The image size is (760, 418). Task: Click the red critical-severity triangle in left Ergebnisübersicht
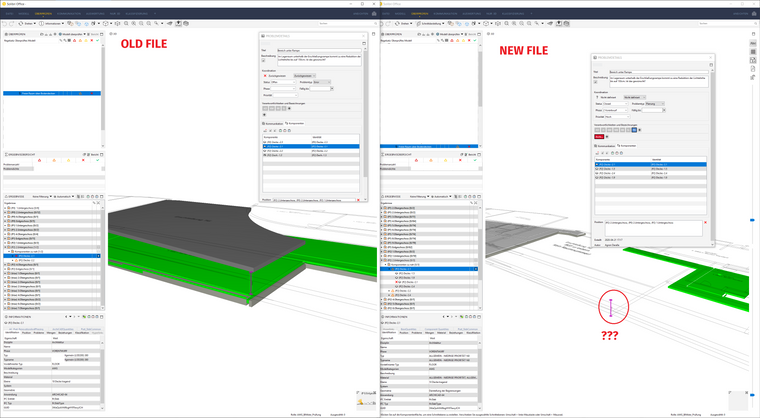coord(40,161)
